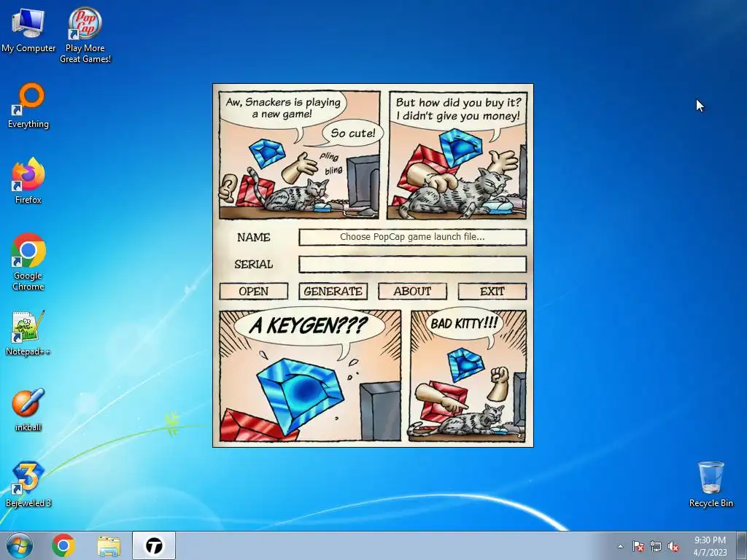Select the Notepad++ desktop shortcut
The width and height of the screenshot is (747, 560).
click(28, 333)
